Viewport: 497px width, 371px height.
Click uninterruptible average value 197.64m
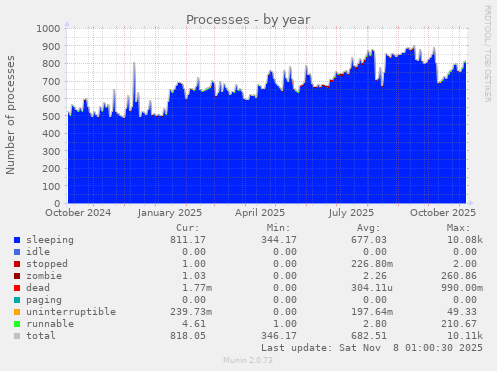(x=372, y=312)
